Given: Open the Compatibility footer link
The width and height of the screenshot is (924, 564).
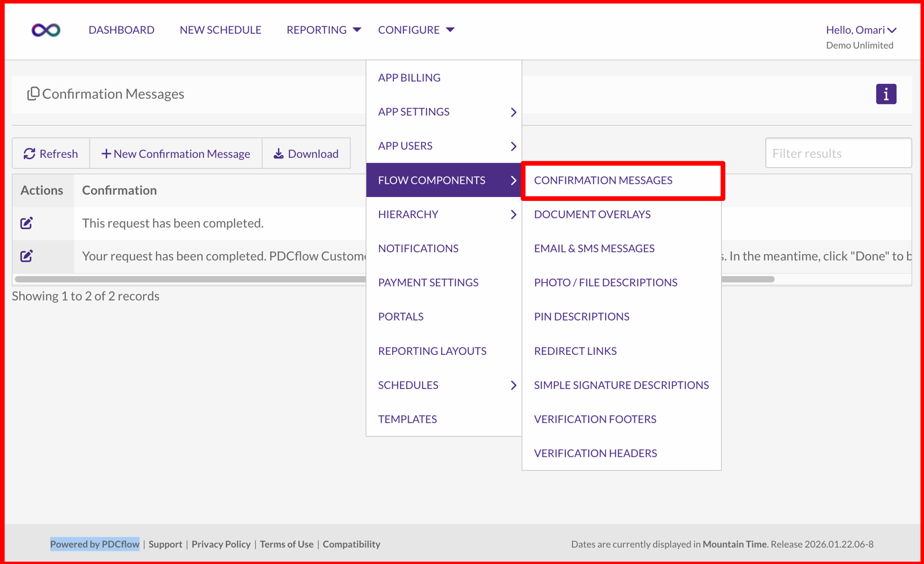Looking at the screenshot, I should (x=351, y=544).
